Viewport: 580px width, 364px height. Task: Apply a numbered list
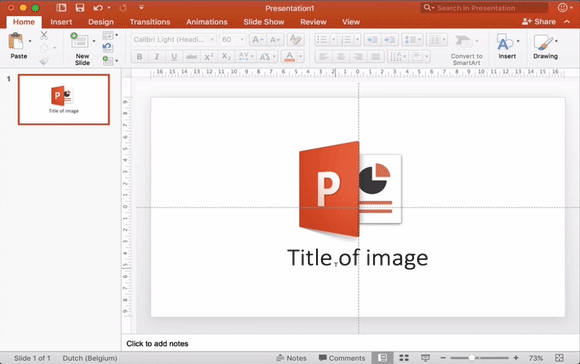(346, 40)
